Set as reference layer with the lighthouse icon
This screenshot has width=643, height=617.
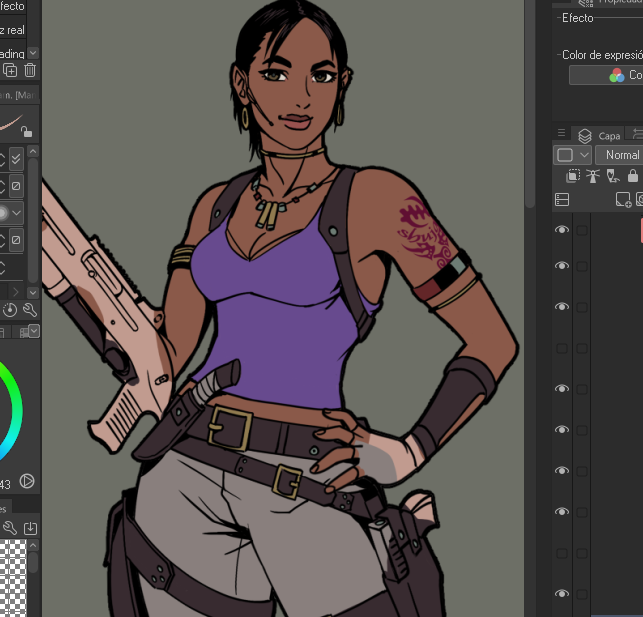[593, 175]
